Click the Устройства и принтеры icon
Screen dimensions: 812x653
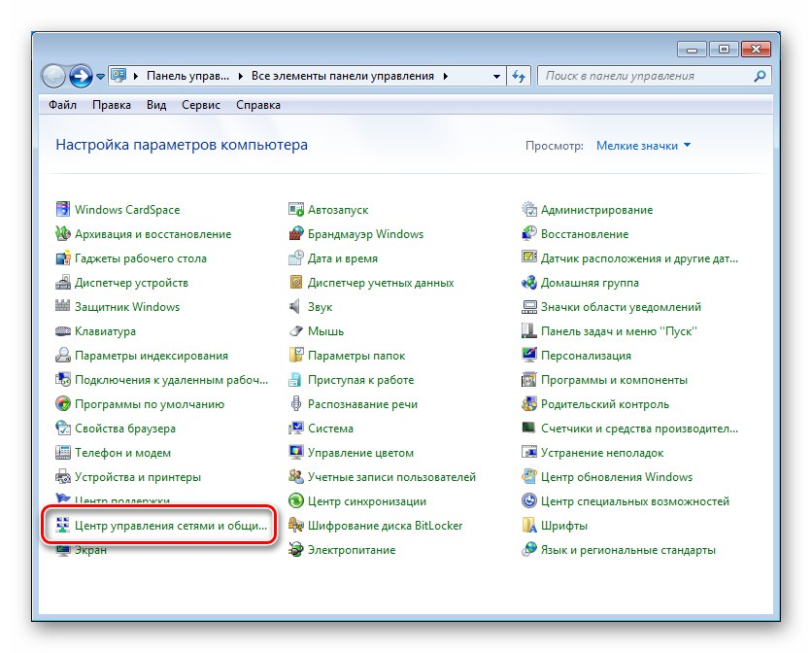(63, 477)
